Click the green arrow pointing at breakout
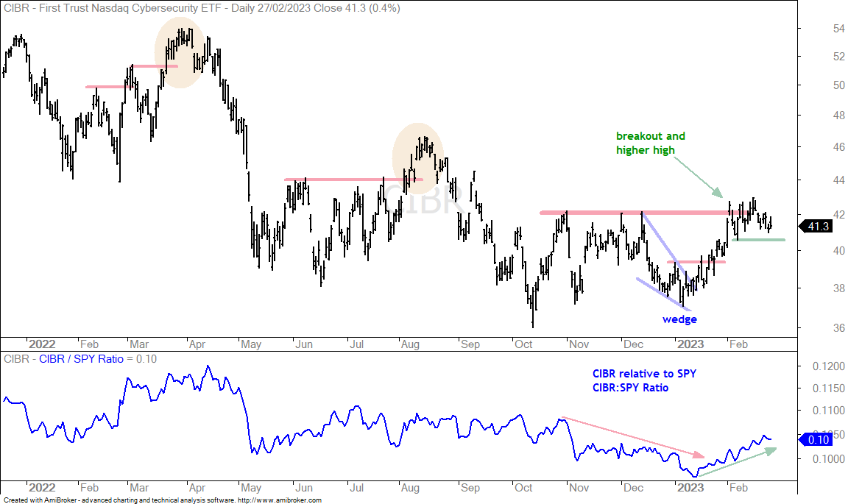The height and width of the screenshot is (504, 848). click(x=698, y=177)
